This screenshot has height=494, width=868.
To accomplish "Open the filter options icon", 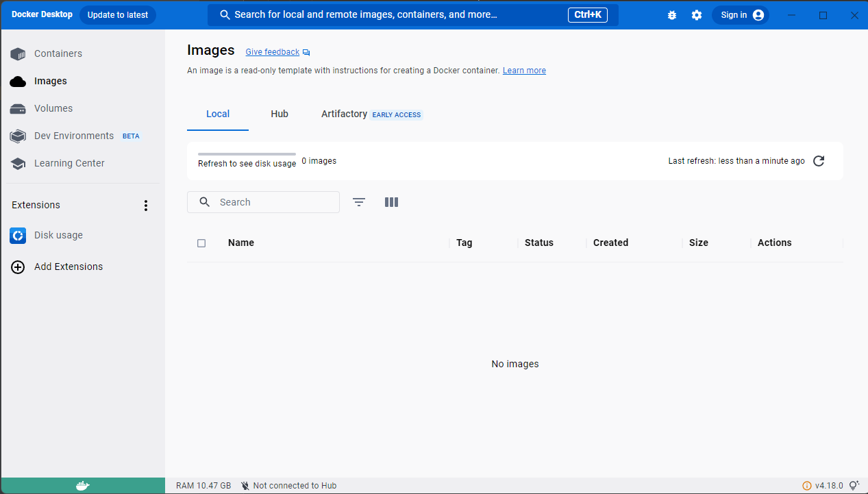I will [359, 202].
